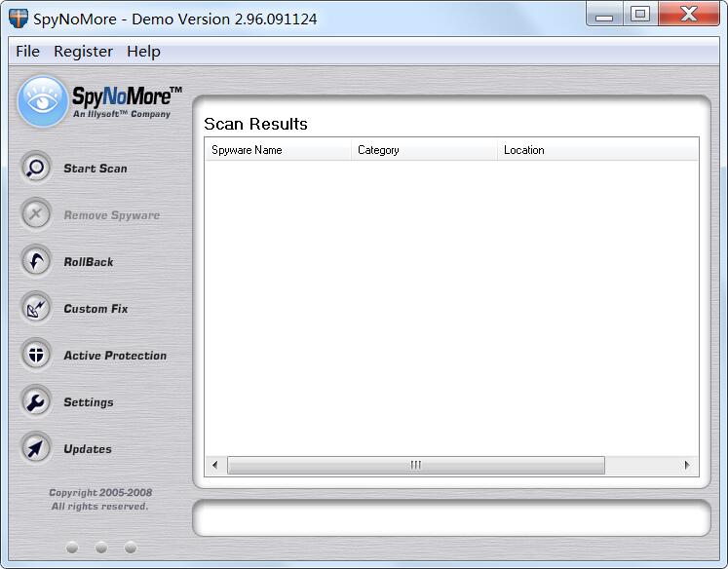
Task: Sort by Location column header
Action: pyautogui.click(x=597, y=150)
